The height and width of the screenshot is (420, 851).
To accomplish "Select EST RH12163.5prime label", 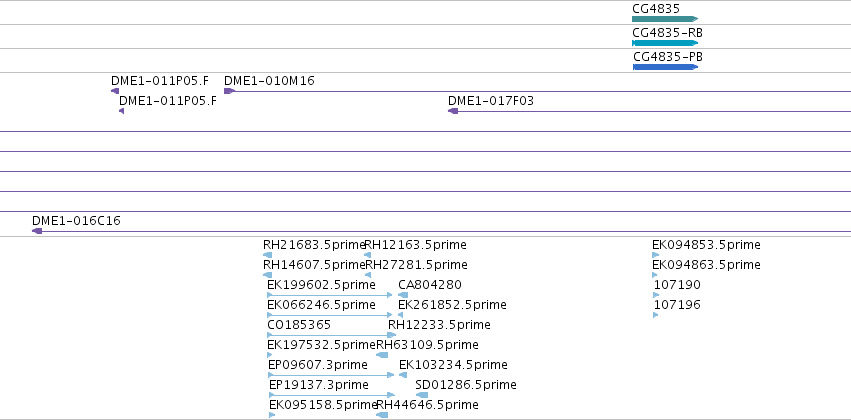I will (415, 245).
